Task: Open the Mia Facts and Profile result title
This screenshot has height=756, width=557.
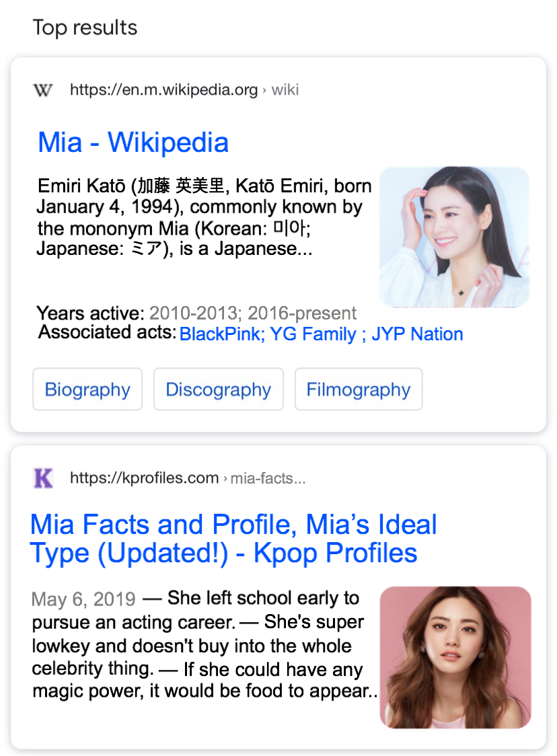Action: 233,538
